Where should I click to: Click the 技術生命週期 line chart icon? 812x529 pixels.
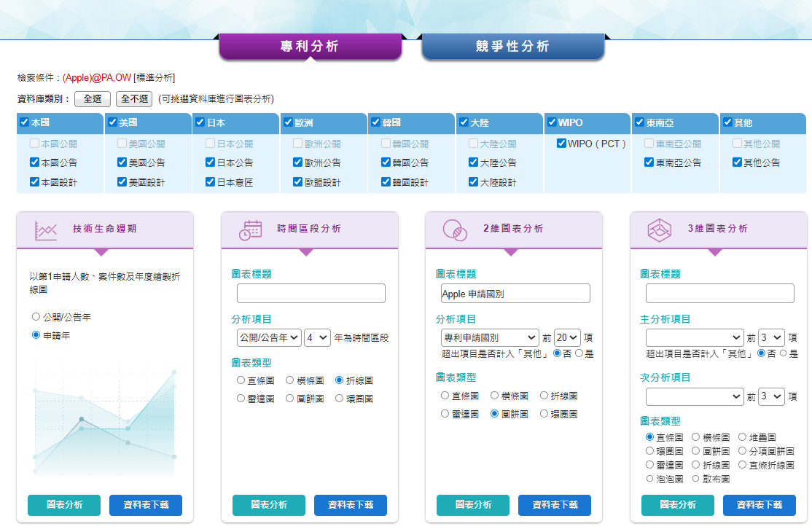pos(46,230)
